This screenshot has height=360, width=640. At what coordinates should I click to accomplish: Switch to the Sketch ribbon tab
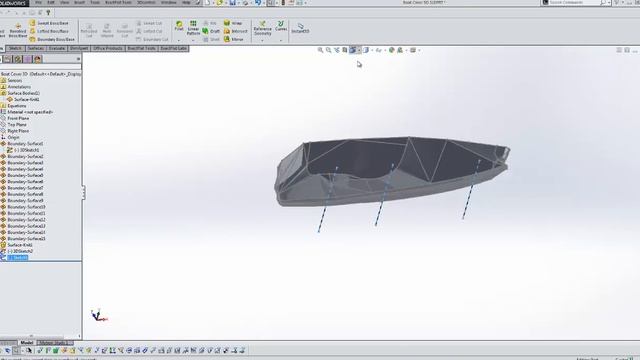click(15, 48)
